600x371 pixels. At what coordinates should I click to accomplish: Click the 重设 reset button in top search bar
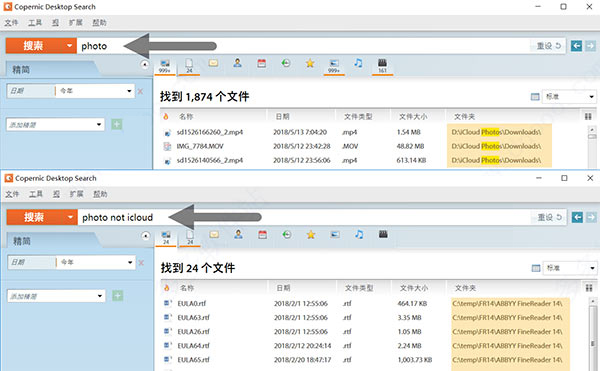(548, 46)
